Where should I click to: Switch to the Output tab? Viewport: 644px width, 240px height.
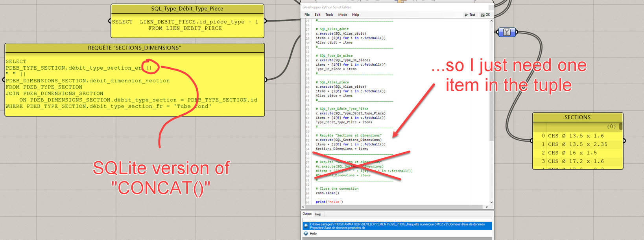point(307,214)
